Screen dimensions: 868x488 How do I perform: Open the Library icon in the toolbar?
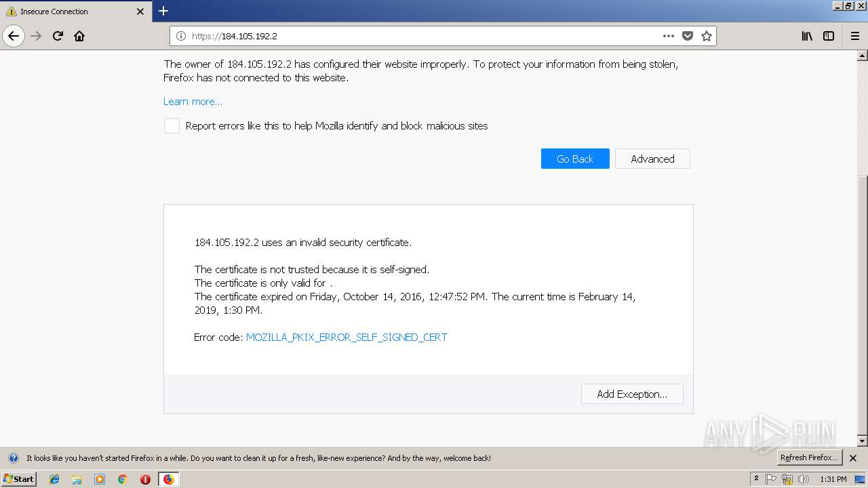[x=807, y=36]
